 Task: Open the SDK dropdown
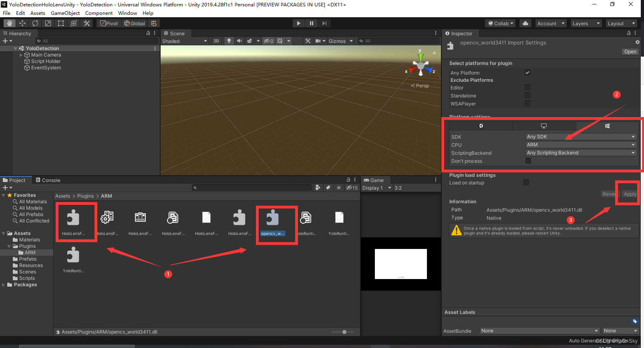point(581,137)
